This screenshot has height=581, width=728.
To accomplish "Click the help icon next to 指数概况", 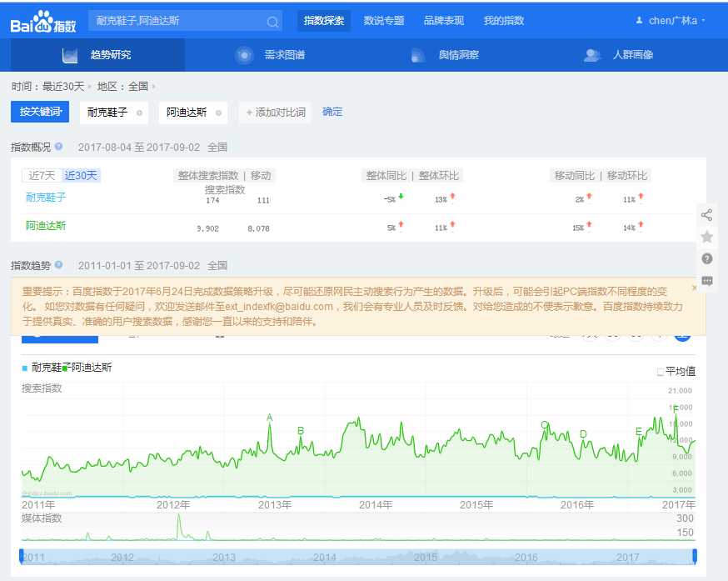I will pos(59,147).
